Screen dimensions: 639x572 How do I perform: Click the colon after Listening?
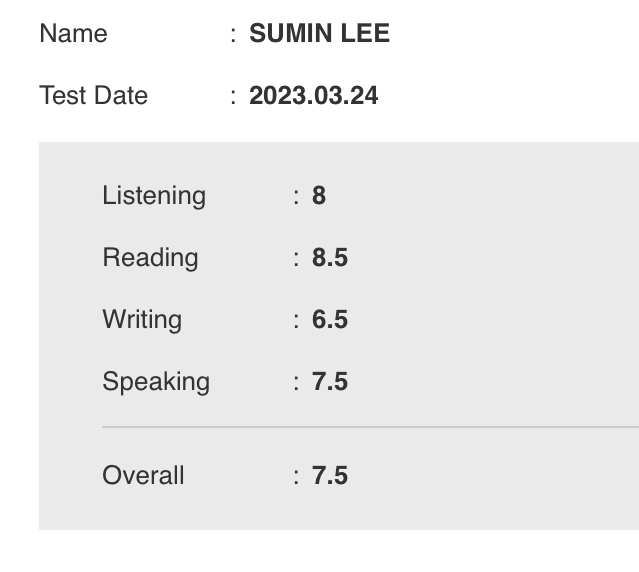point(296,197)
